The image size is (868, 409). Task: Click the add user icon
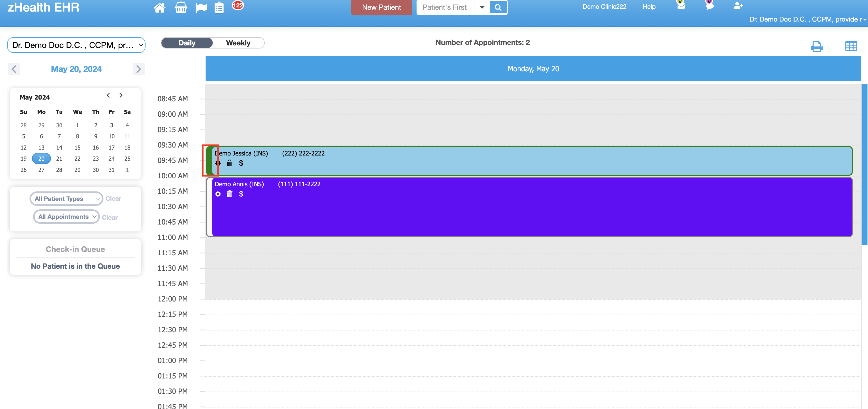738,6
